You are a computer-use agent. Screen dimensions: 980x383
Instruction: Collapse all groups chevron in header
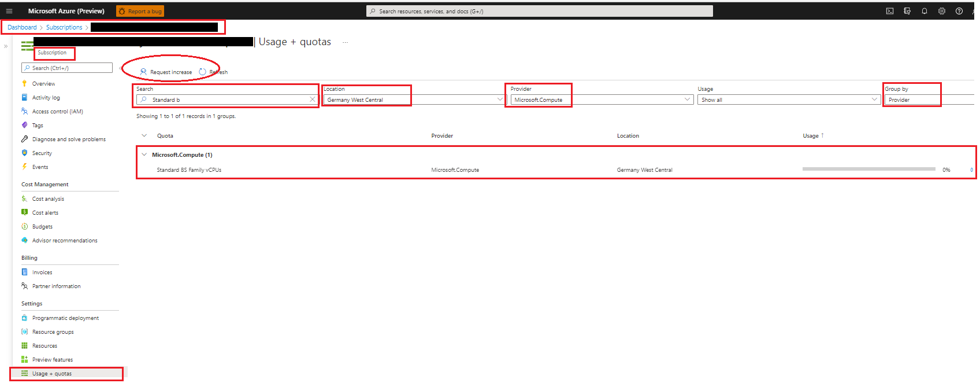[x=144, y=135]
